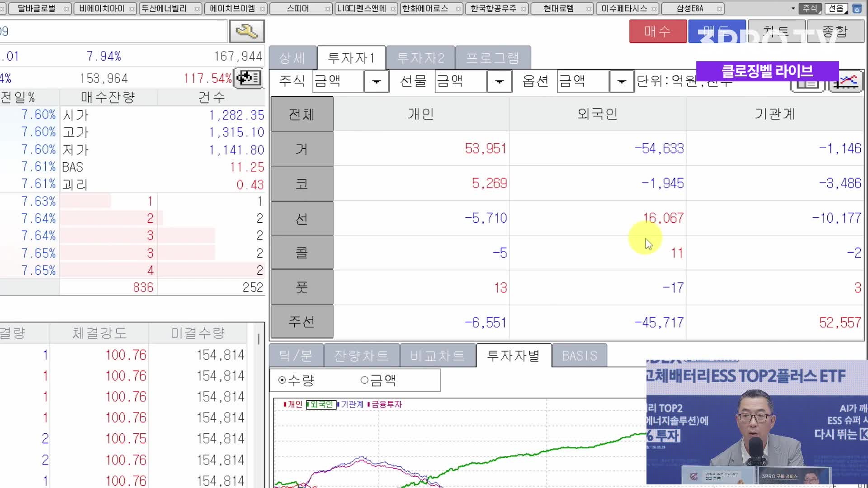
Task: Open the wrench settings icon
Action: [x=247, y=31]
